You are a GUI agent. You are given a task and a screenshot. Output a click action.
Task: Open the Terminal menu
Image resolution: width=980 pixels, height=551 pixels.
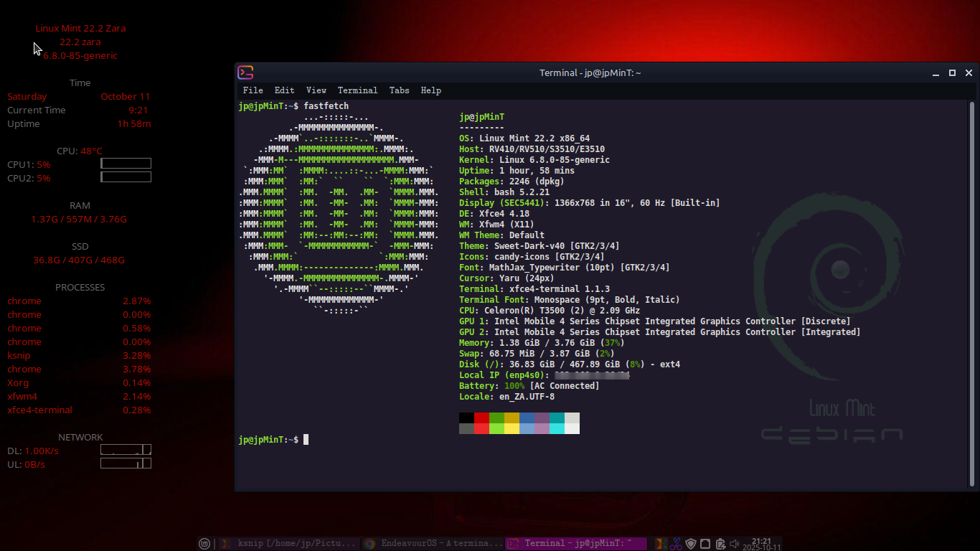[357, 90]
